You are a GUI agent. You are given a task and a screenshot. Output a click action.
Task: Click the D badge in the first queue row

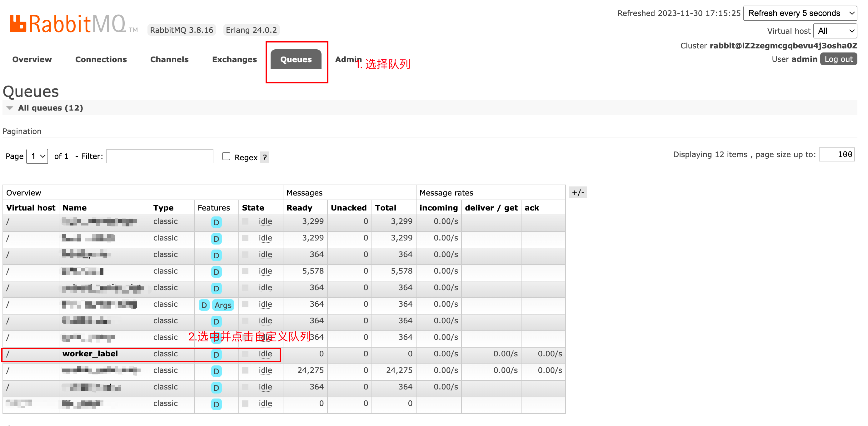(216, 222)
